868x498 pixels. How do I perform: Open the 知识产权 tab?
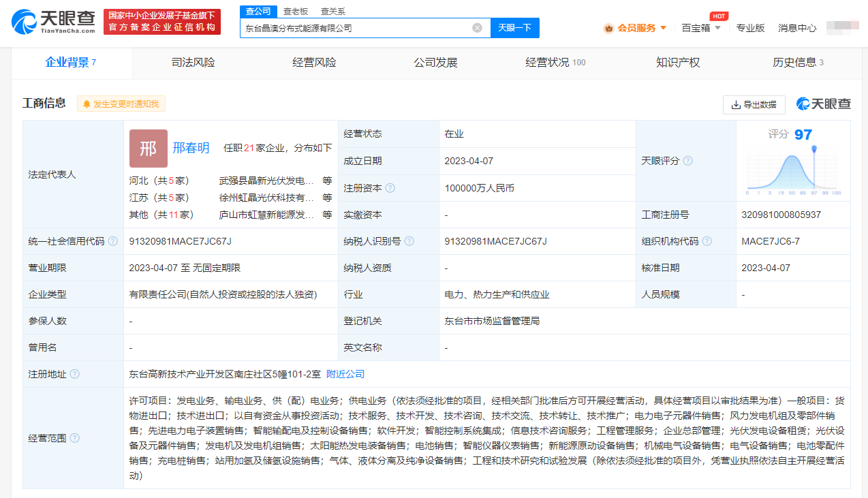click(x=678, y=63)
